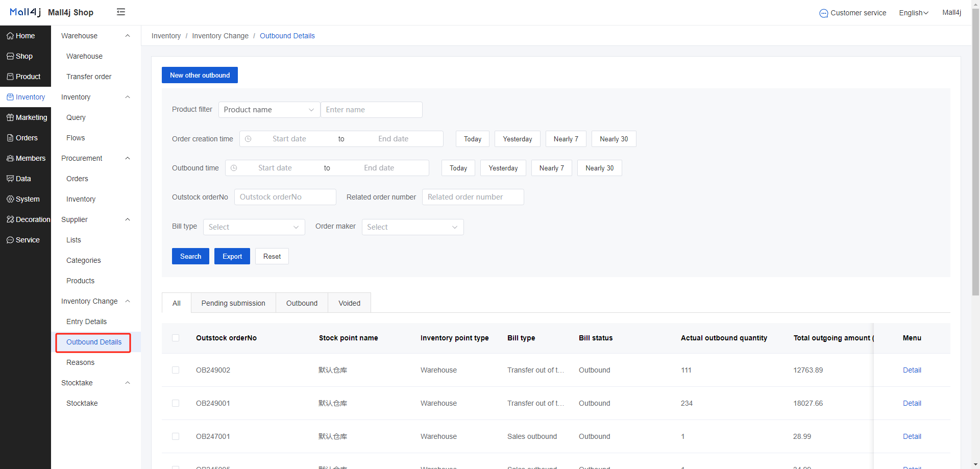Image resolution: width=980 pixels, height=469 pixels.
Task: Click the New other outbound button
Action: (200, 75)
